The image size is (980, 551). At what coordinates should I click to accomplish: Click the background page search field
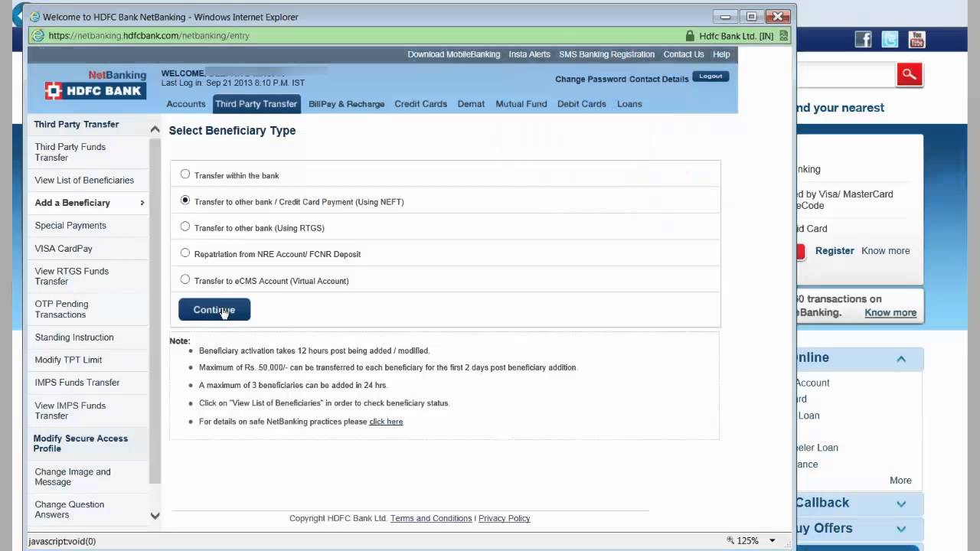point(846,74)
